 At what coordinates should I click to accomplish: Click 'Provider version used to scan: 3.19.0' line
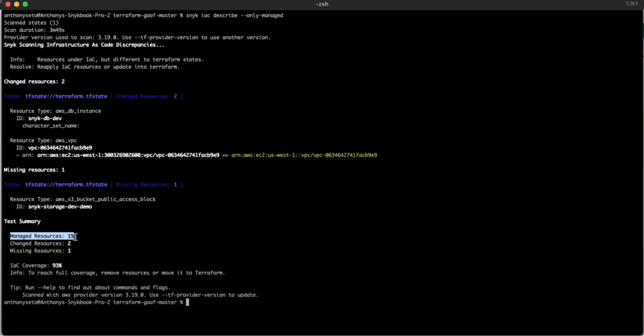point(137,38)
